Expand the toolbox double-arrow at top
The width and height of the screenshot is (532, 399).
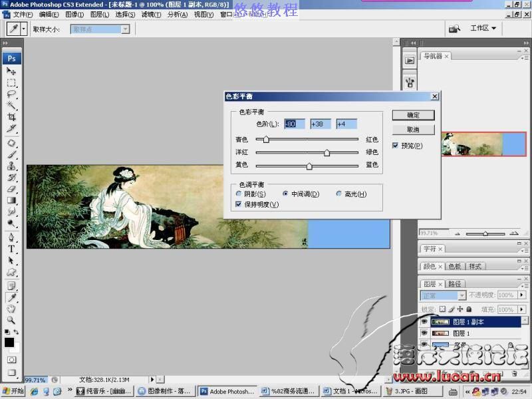(x=5, y=43)
